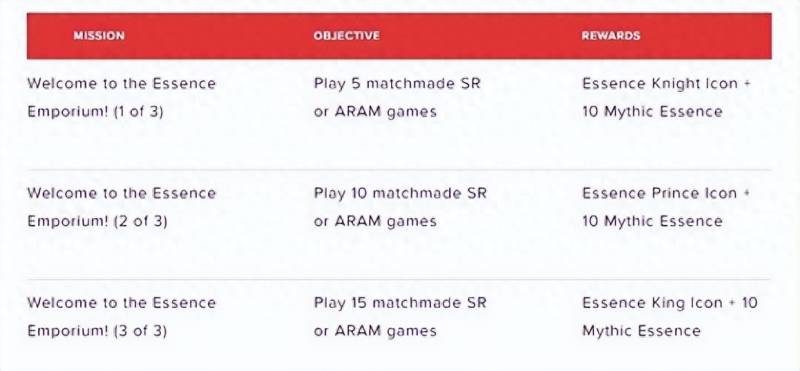Viewport: 800px width, 371px height.
Task: Click the Essence King Icon reward text
Action: (652, 303)
